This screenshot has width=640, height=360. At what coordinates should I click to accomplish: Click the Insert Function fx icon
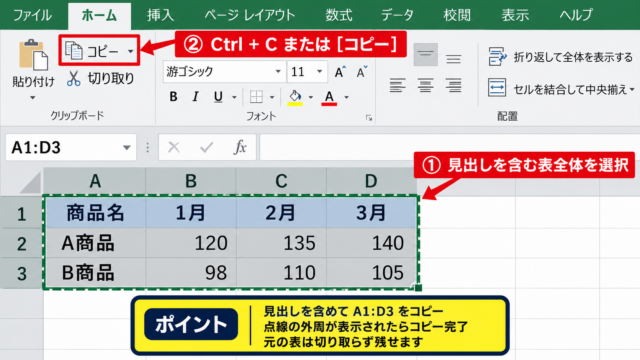[x=240, y=147]
